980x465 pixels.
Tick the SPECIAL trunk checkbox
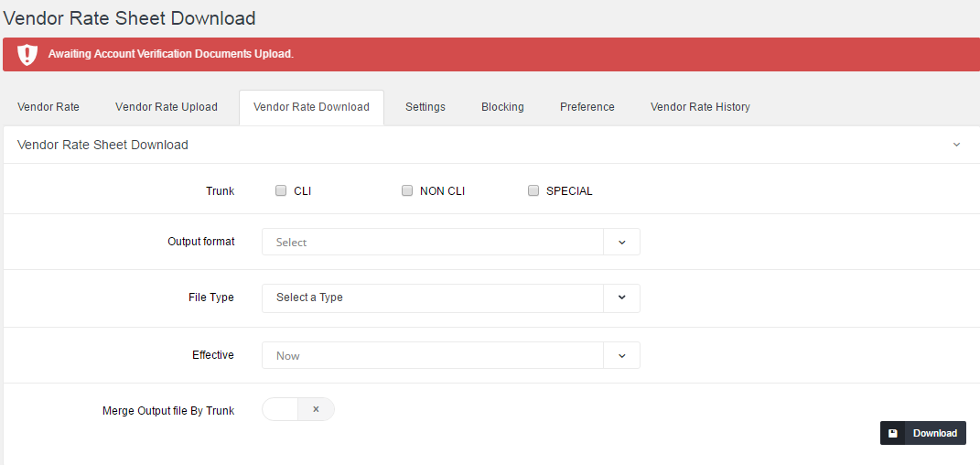pyautogui.click(x=533, y=191)
